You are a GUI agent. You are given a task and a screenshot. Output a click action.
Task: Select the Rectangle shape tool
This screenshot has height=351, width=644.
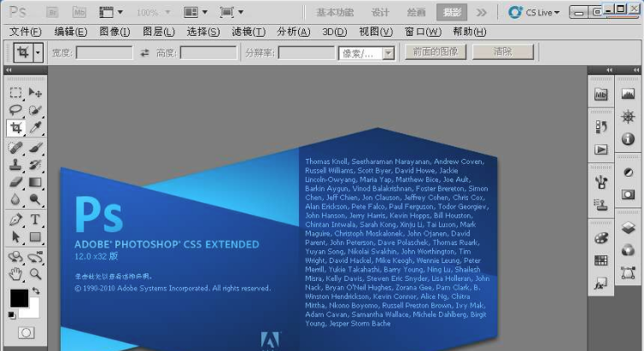coord(35,237)
